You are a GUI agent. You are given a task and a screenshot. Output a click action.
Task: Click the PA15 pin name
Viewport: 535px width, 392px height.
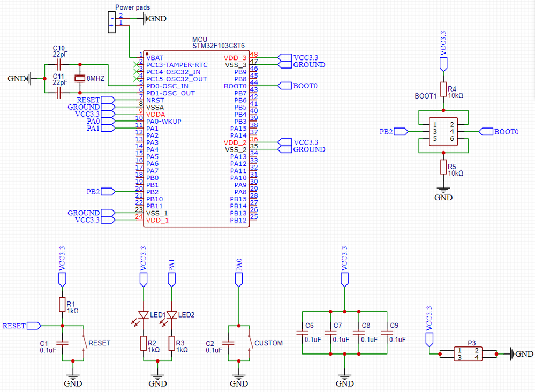[x=238, y=129]
